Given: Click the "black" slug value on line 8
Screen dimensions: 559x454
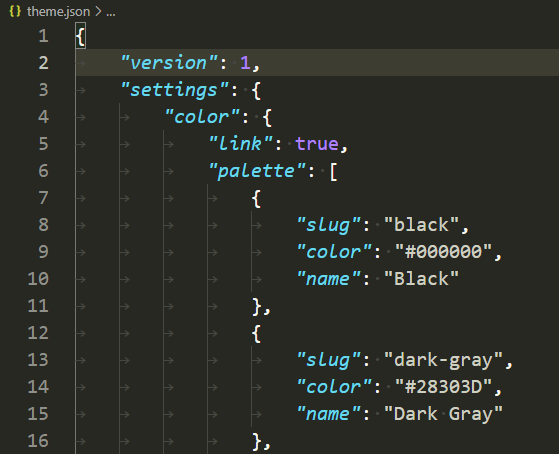Looking at the screenshot, I should [421, 225].
